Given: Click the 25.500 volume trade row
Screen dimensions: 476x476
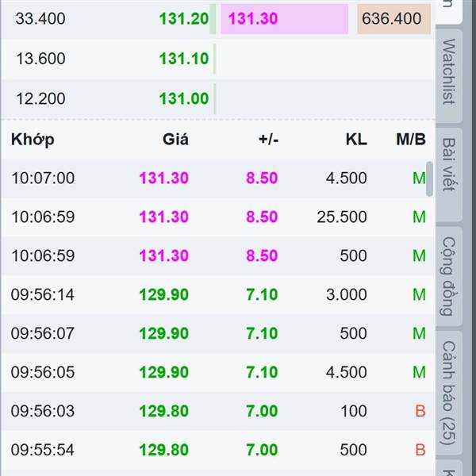Looking at the screenshot, I should click(x=214, y=217).
